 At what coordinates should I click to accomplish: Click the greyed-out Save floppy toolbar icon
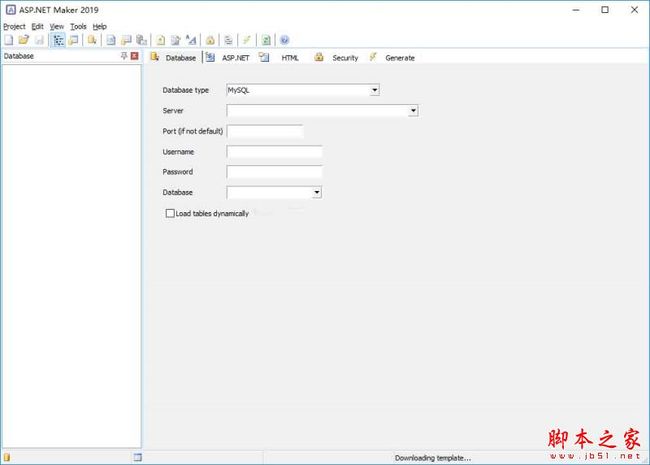click(x=39, y=40)
